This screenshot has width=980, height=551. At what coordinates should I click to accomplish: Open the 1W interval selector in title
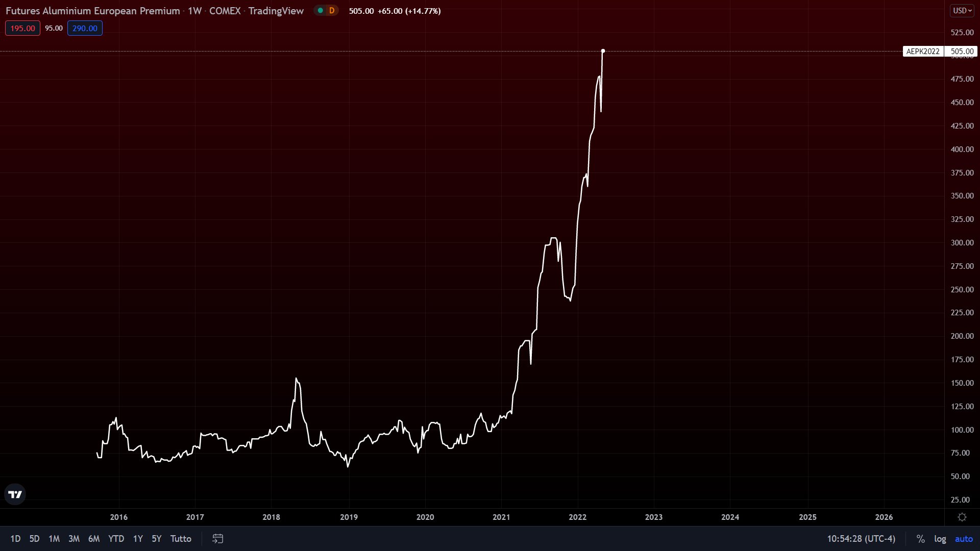(194, 11)
